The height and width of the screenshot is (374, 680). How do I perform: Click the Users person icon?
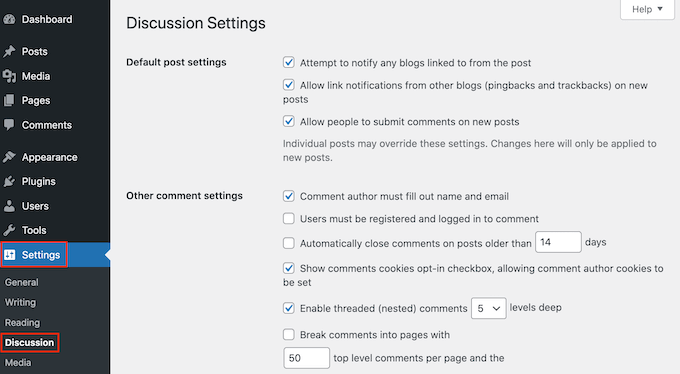click(9, 206)
